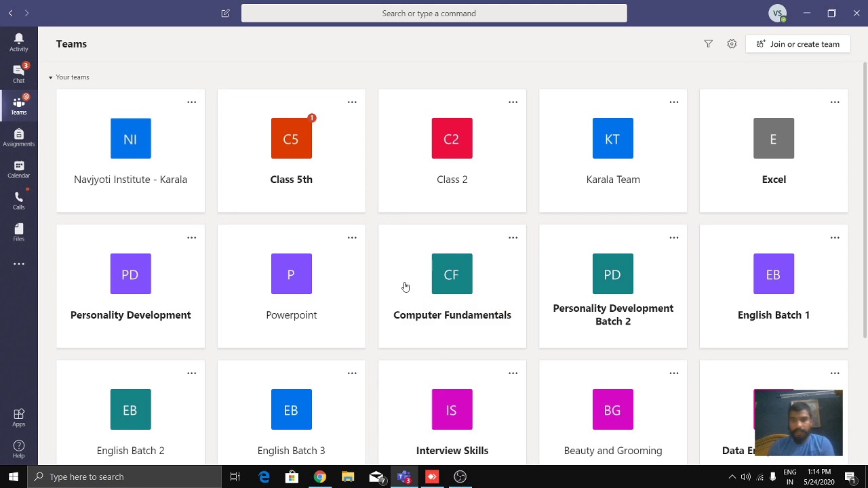Open the Karala Team tile
Viewport: 868px width, 488px height.
(613, 150)
